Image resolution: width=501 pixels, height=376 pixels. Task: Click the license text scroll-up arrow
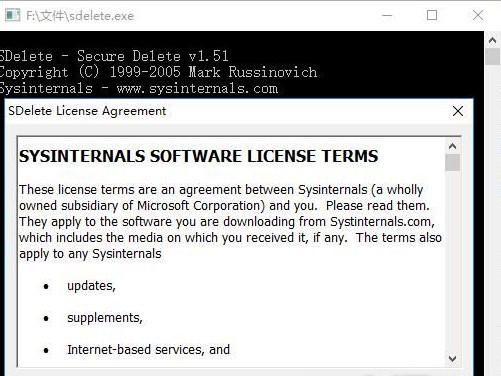[452, 146]
